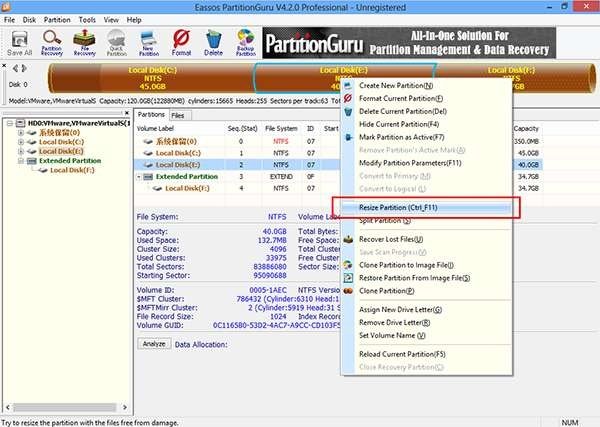This screenshot has width=600, height=427.
Task: Choose Hide Current Partition menu item
Action: tap(399, 124)
